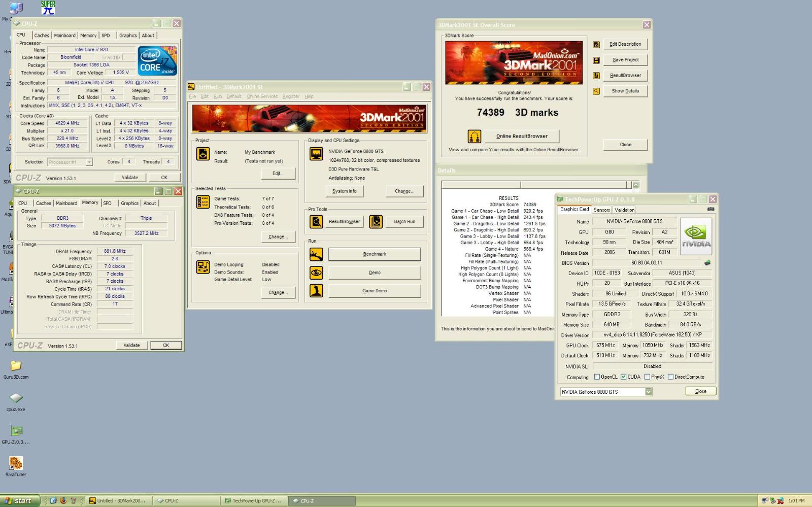The height and width of the screenshot is (507, 812).
Task: Click the Firefox quick launch icon
Action: (x=63, y=501)
